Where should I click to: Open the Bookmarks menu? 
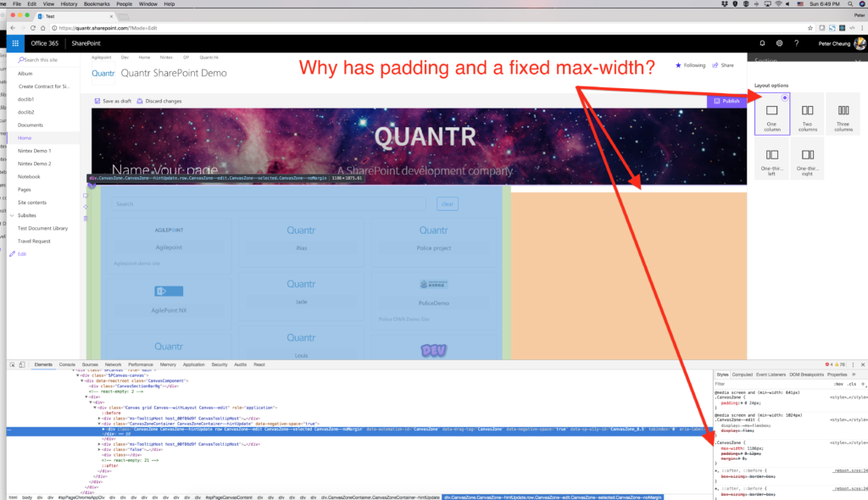pos(97,4)
